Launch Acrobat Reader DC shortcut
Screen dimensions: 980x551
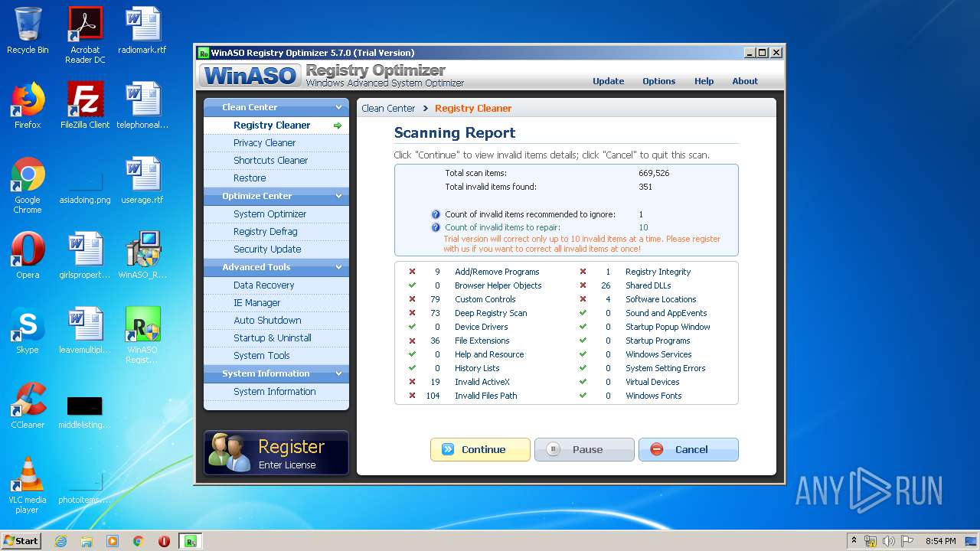point(85,35)
